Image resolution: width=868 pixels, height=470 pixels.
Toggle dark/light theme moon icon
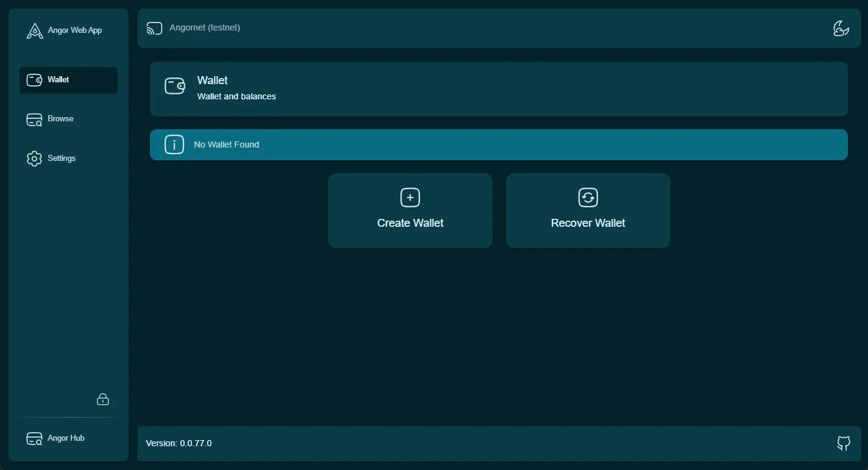coord(841,28)
